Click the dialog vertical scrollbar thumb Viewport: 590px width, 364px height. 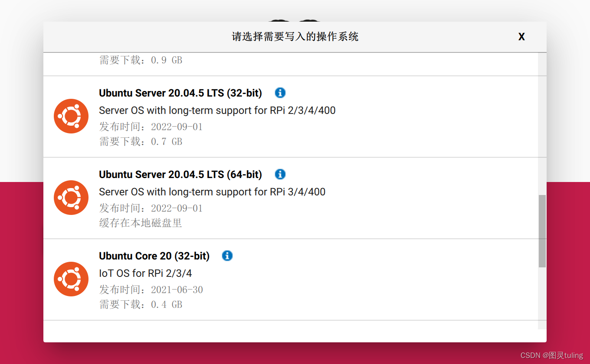(x=542, y=231)
